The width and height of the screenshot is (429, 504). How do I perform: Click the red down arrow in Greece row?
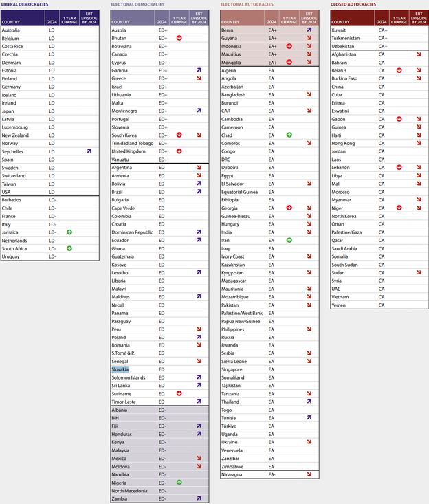point(199,79)
